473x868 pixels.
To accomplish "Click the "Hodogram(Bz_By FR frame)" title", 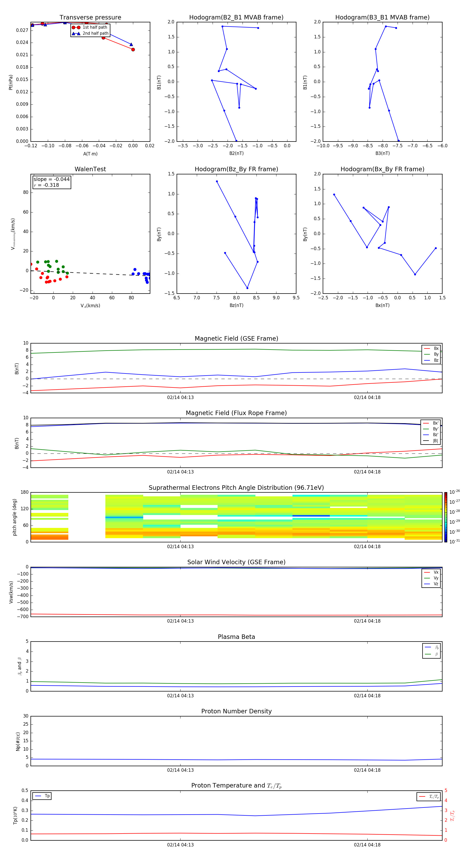I will click(236, 169).
